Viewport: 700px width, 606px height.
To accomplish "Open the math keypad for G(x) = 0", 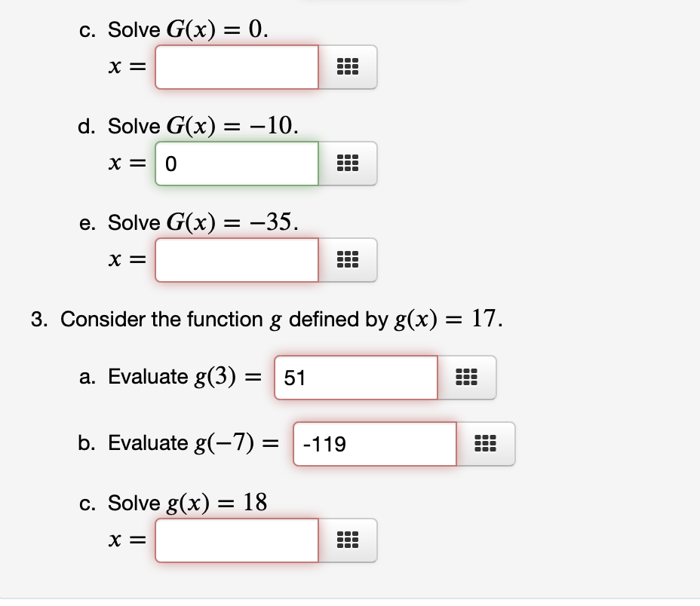I will coord(348,67).
